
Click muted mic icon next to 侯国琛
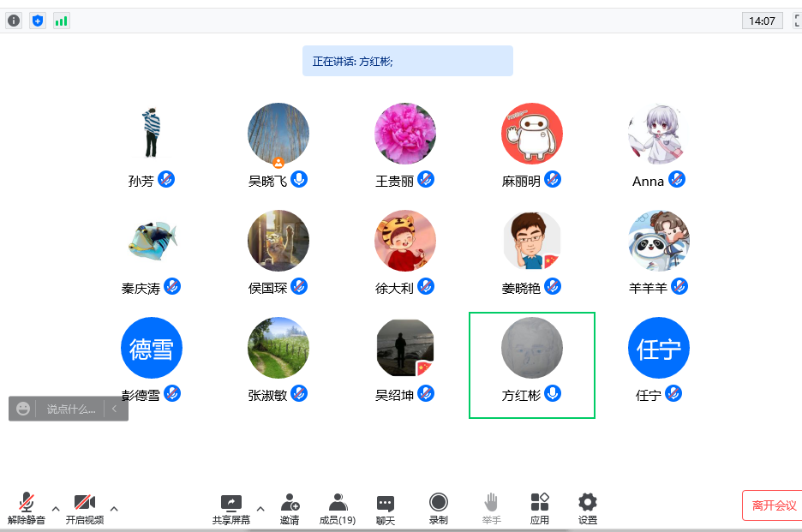(x=299, y=286)
